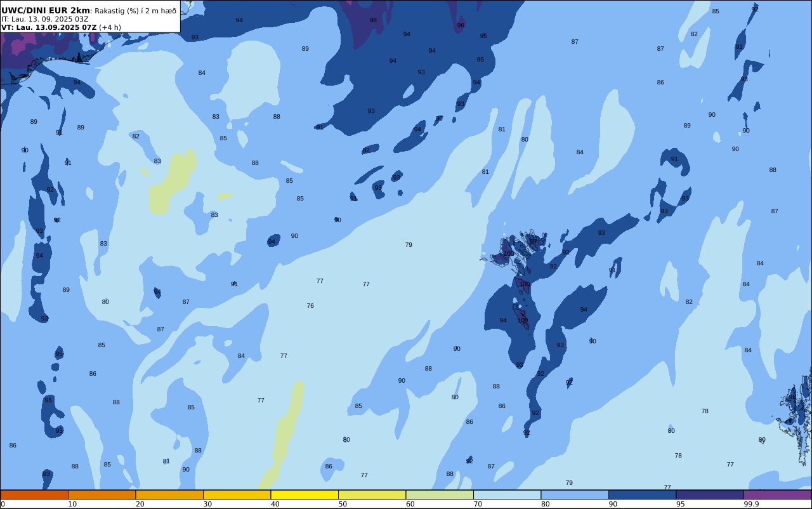Image resolution: width=812 pixels, height=509 pixels.
Task: Pick the pale blue 70–80 legend swatch
Action: point(507,494)
